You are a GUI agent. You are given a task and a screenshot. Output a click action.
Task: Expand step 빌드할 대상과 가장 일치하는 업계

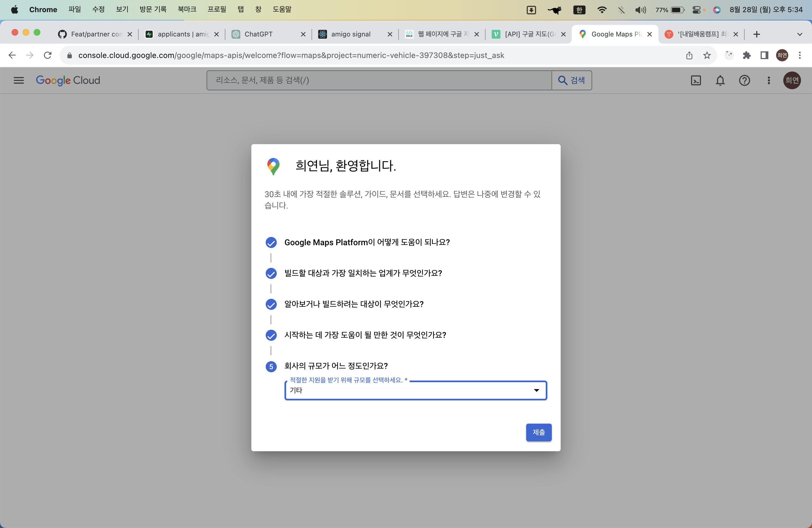pyautogui.click(x=363, y=273)
